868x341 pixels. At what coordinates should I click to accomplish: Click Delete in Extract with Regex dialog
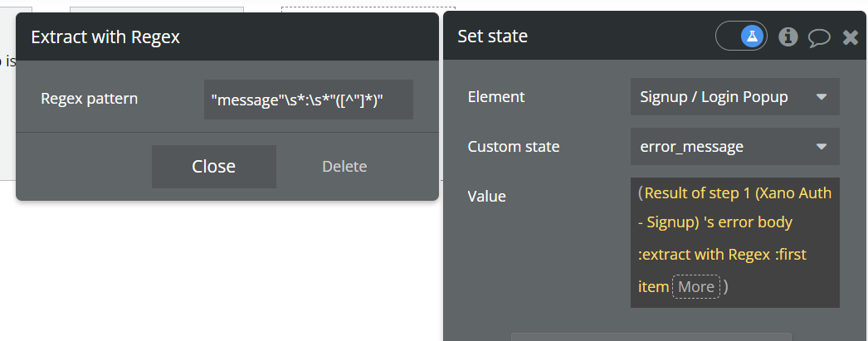coord(344,167)
